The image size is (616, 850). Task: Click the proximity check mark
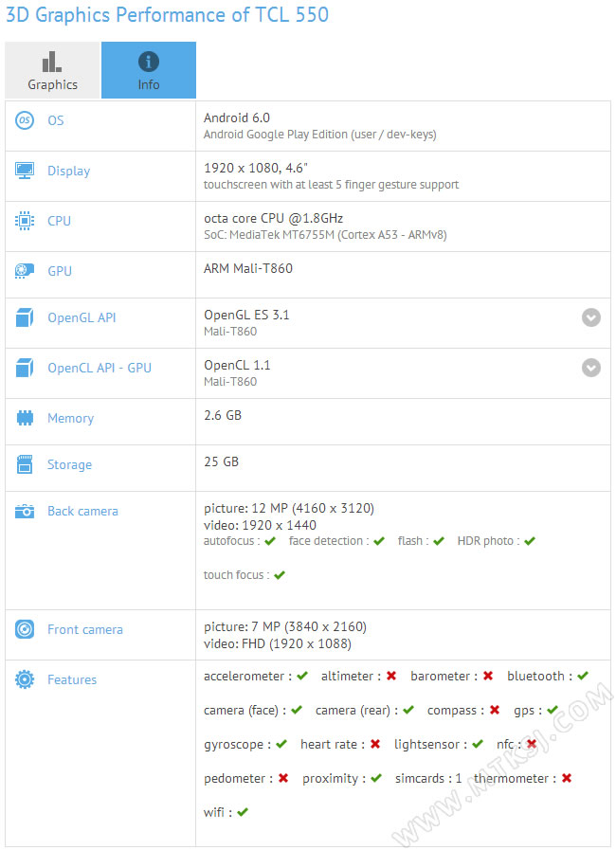[x=376, y=778]
